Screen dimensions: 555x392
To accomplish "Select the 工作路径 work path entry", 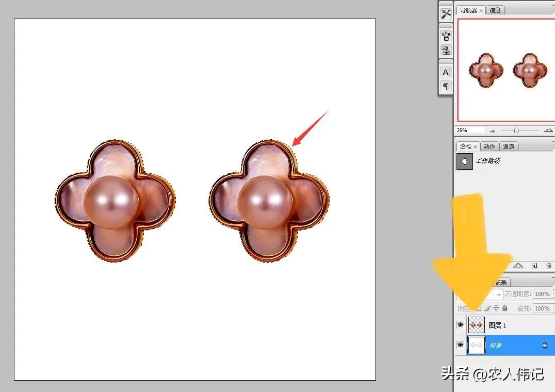I will point(487,161).
